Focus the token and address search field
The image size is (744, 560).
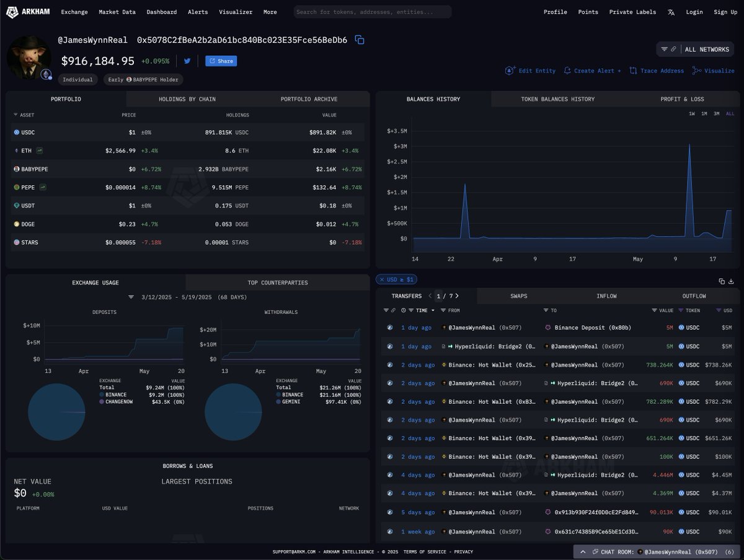[372, 12]
